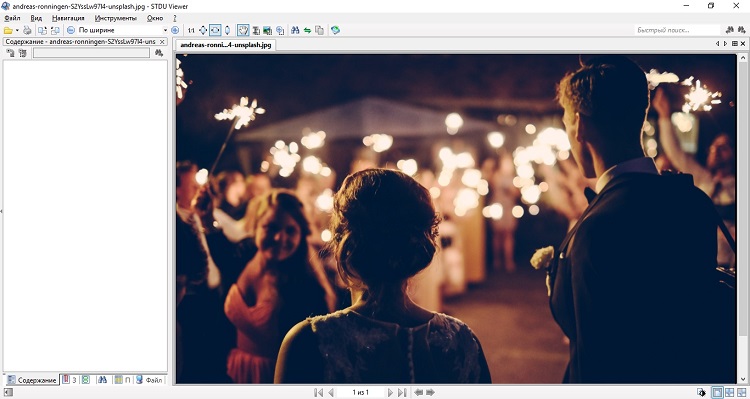Image resolution: width=750 pixels, height=399 pixels.
Task: Select single page layout mode
Action: pyautogui.click(x=717, y=393)
